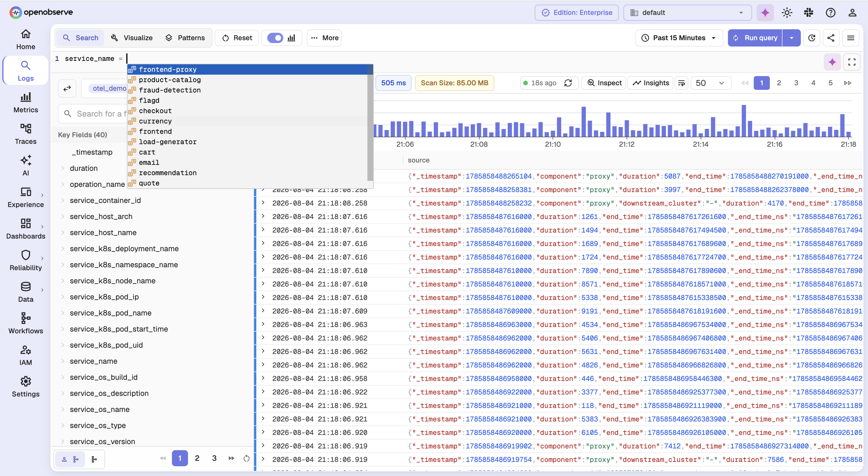
Task: Select the interesting fields tree icon at bottom
Action: (x=94, y=459)
